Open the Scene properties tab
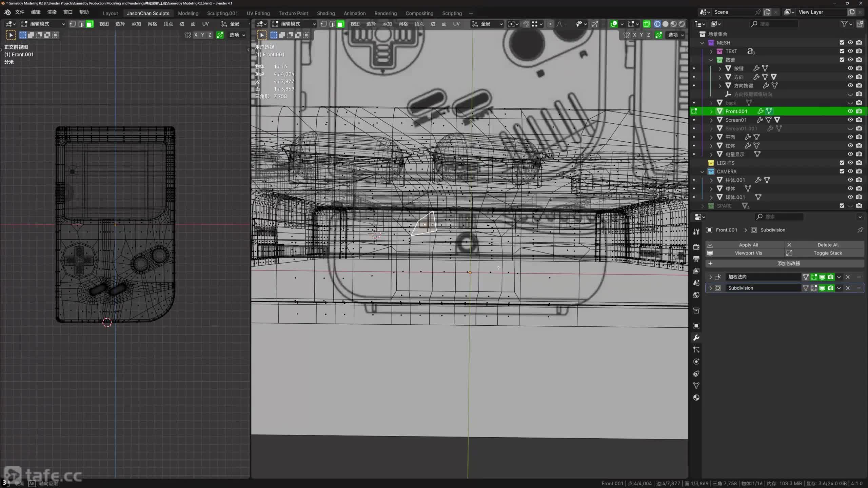 tap(696, 283)
